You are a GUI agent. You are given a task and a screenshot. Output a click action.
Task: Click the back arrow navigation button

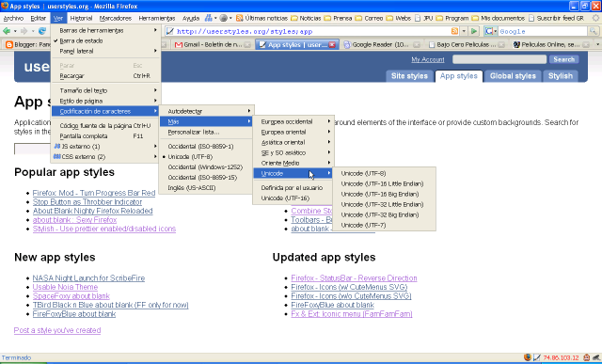coord(7,31)
